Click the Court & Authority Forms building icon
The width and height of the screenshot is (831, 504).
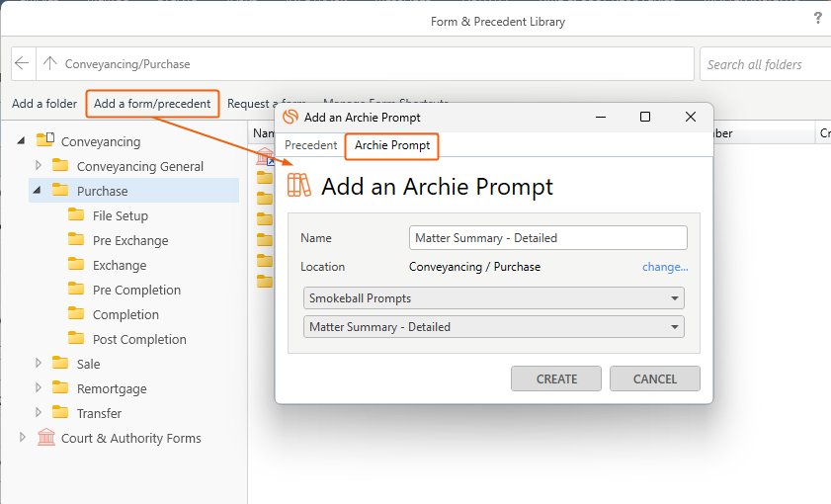pyautogui.click(x=46, y=437)
